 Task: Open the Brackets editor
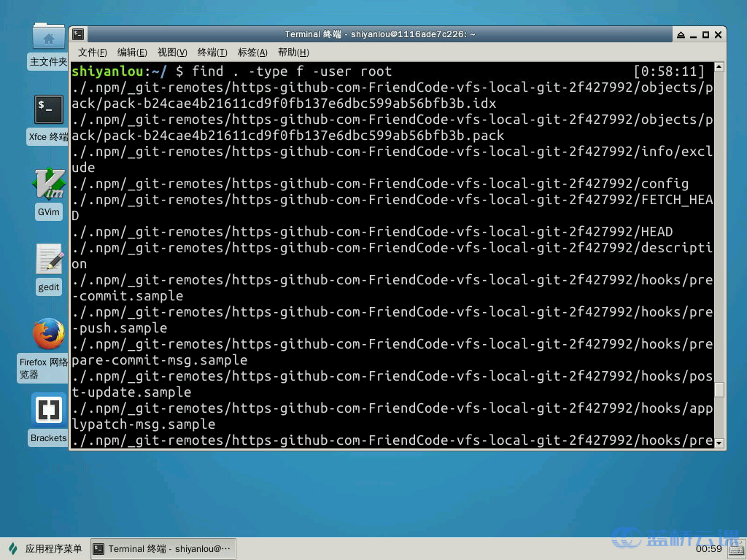pos(48,410)
